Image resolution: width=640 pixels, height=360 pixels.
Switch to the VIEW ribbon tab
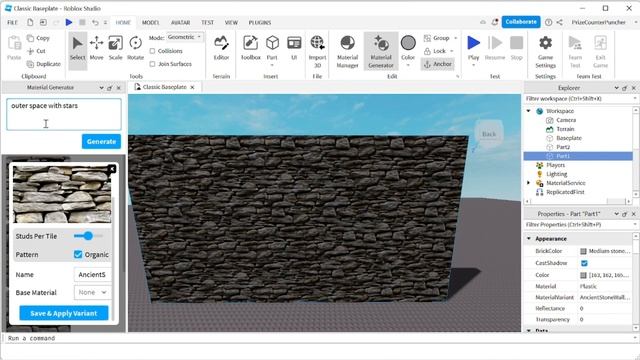tap(231, 22)
